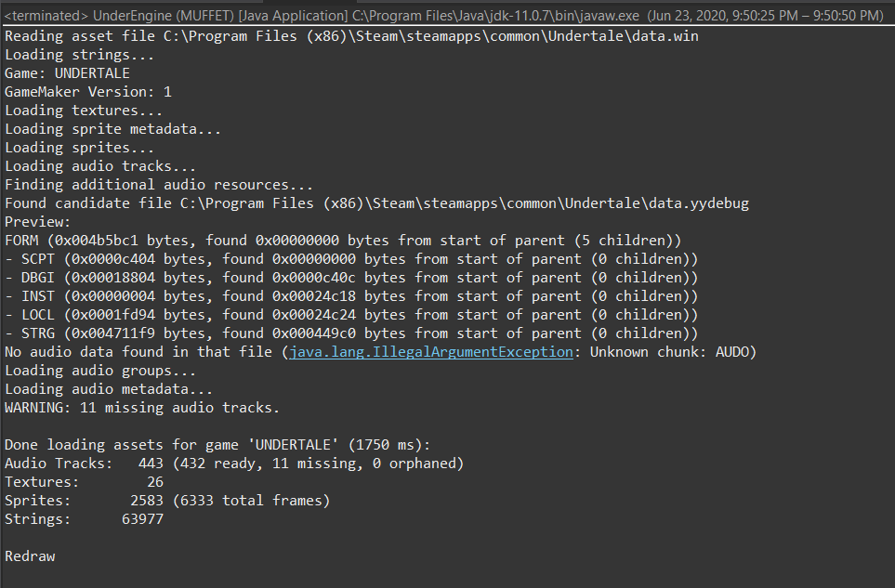The image size is (895, 588).
Task: Click the 'Loading sprite metadata...' line
Action: (x=113, y=129)
